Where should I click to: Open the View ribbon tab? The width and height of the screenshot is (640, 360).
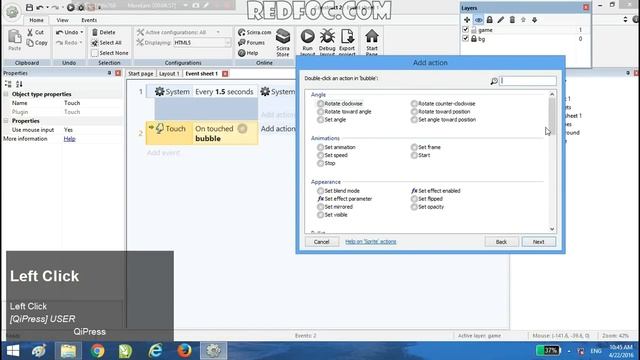(x=62, y=20)
